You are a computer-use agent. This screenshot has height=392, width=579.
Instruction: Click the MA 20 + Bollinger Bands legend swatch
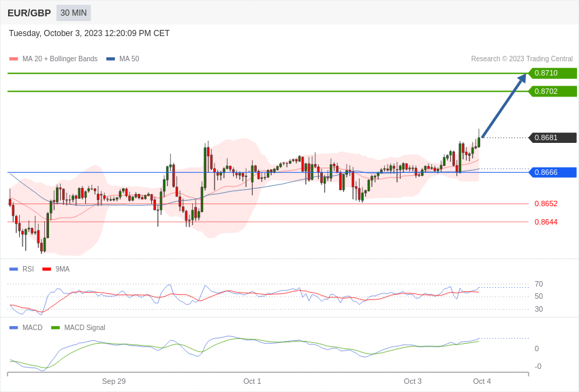pos(14,59)
